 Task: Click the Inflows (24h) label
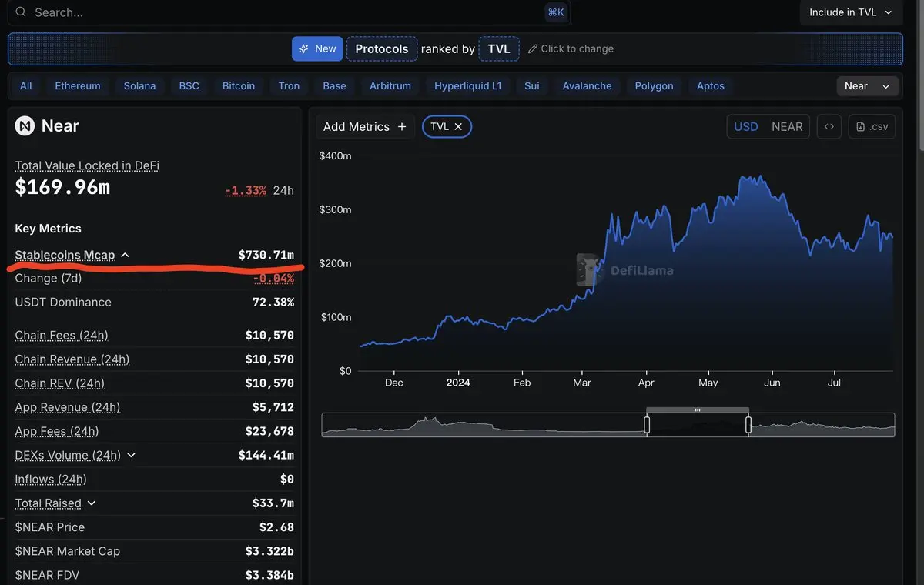pos(51,479)
